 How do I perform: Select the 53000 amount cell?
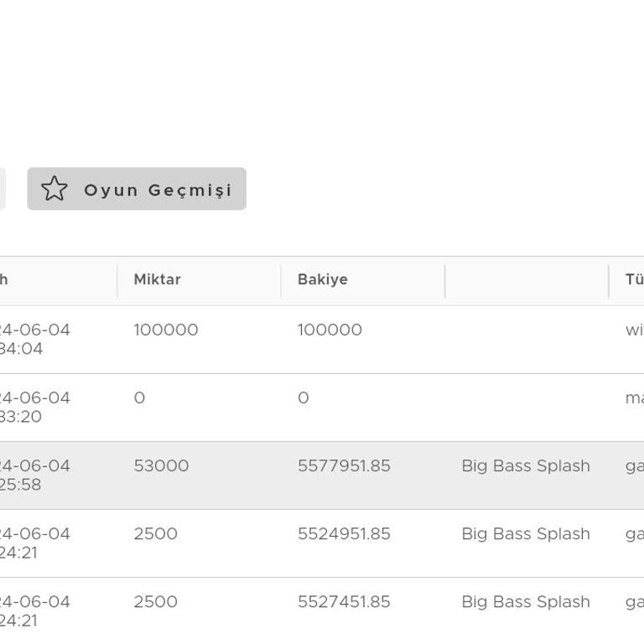pyautogui.click(x=161, y=466)
